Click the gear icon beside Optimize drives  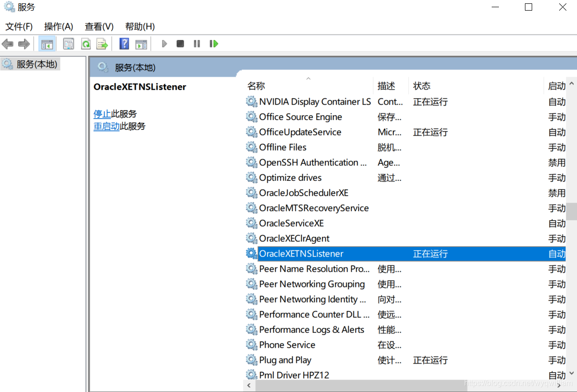coord(251,178)
